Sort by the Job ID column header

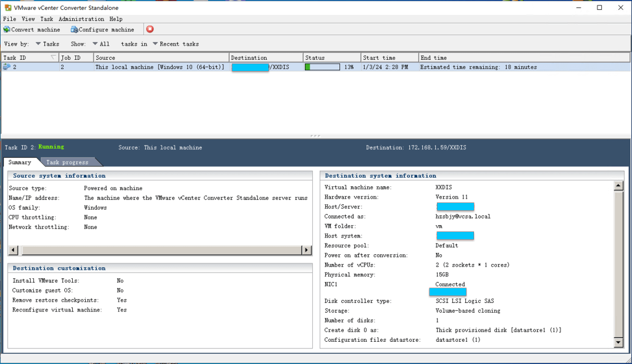[x=76, y=57]
